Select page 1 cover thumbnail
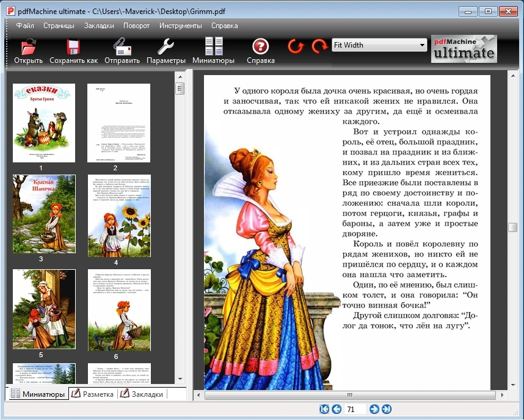 click(44, 123)
